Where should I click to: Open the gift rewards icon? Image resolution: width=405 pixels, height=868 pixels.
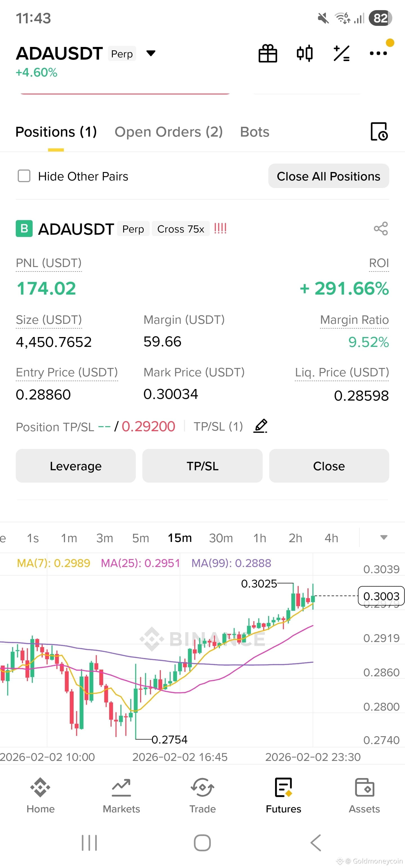click(x=268, y=53)
